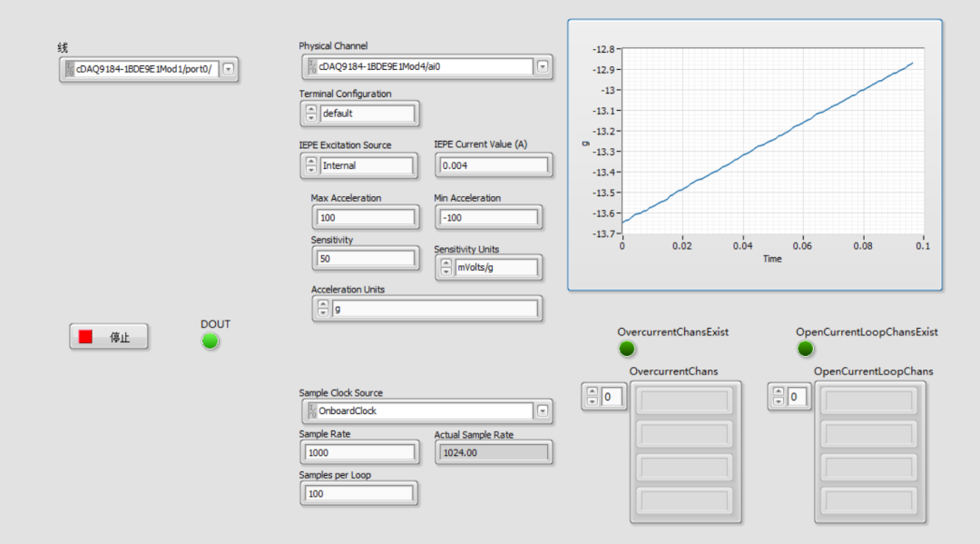980x544 pixels.
Task: Click the -12.8 maximum Y-axis scale value
Action: click(603, 49)
